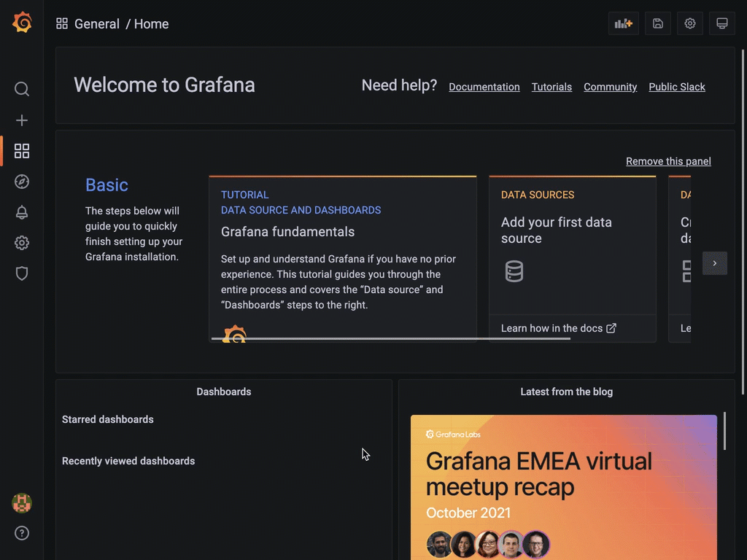Enable TV cycle view mode

pos(721,23)
